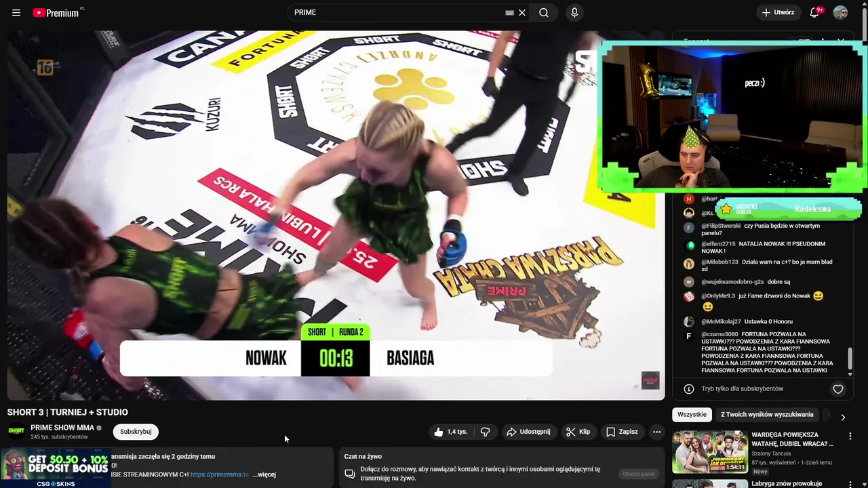This screenshot has width=868, height=488.
Task: Clear the search box text
Action: tap(522, 12)
